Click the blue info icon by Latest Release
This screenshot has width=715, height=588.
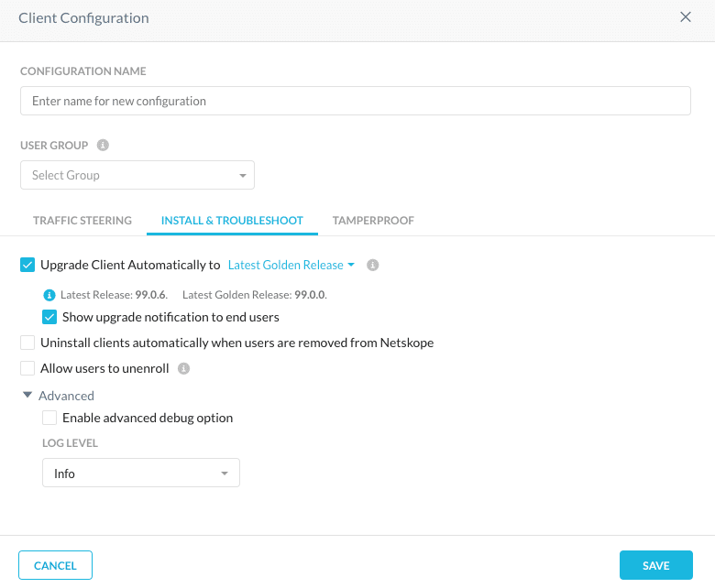tap(49, 295)
